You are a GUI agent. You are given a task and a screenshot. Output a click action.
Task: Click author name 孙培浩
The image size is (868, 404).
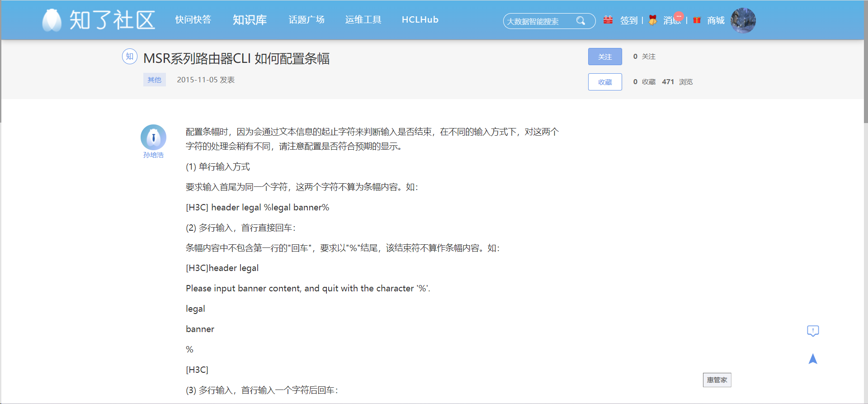pos(153,155)
